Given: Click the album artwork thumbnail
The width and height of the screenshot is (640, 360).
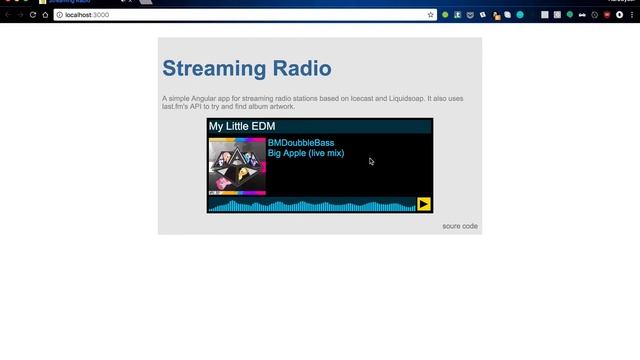Looking at the screenshot, I should coord(237,167).
